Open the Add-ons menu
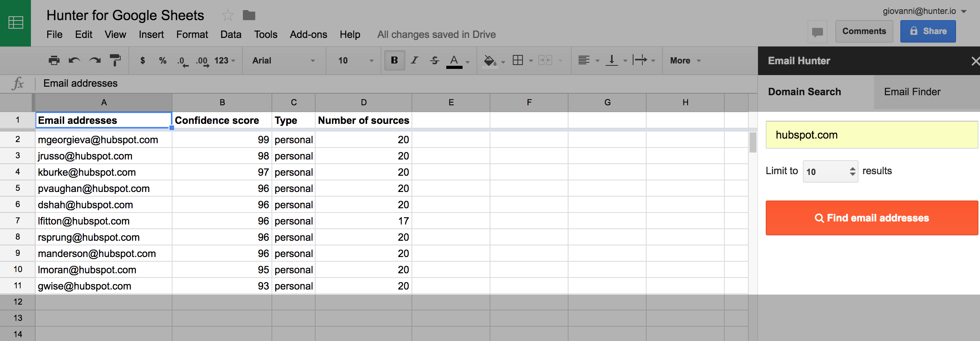Screen dimensions: 980x341 309,34
